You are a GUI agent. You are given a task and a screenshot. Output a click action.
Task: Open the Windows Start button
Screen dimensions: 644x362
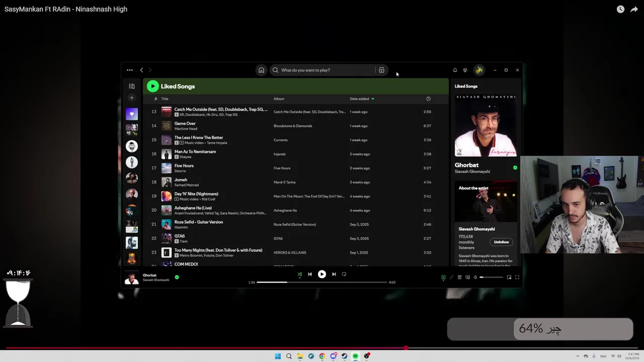[x=278, y=356]
